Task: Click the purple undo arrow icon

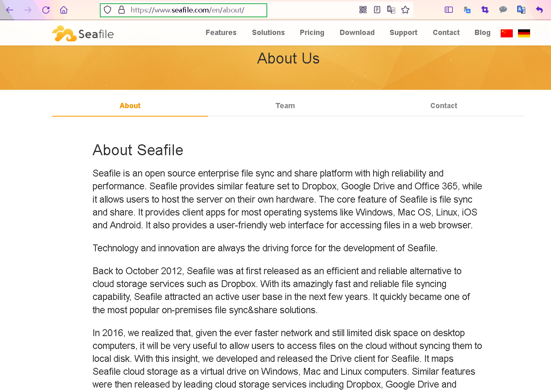Action: (x=539, y=10)
